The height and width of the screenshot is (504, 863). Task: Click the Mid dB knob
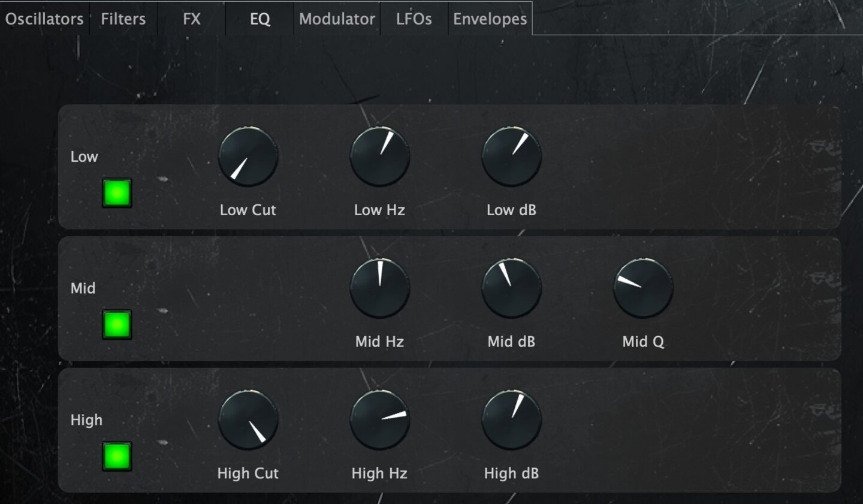(x=512, y=288)
